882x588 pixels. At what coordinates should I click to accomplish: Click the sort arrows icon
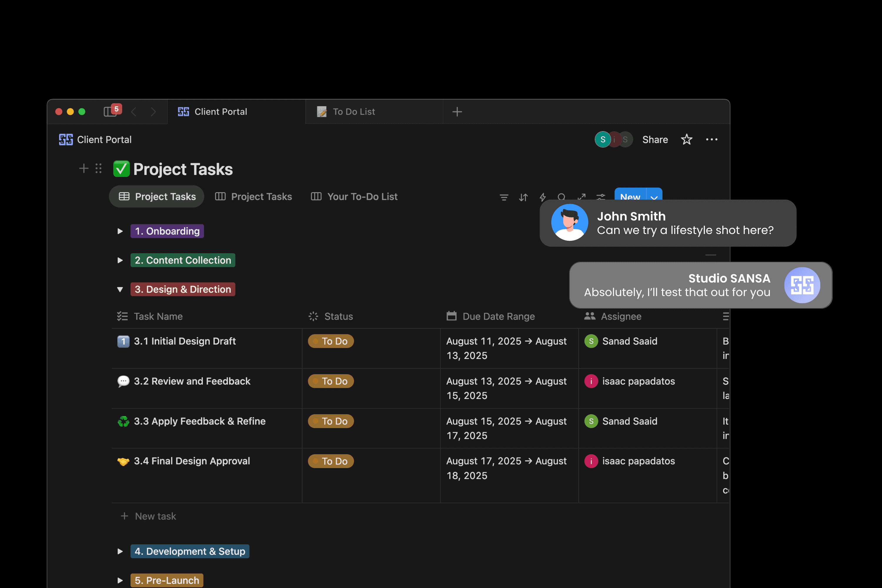pyautogui.click(x=523, y=197)
